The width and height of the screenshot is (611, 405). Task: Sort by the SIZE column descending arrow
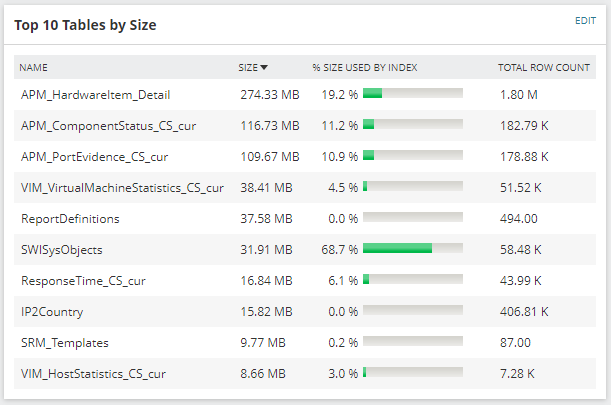[264, 68]
